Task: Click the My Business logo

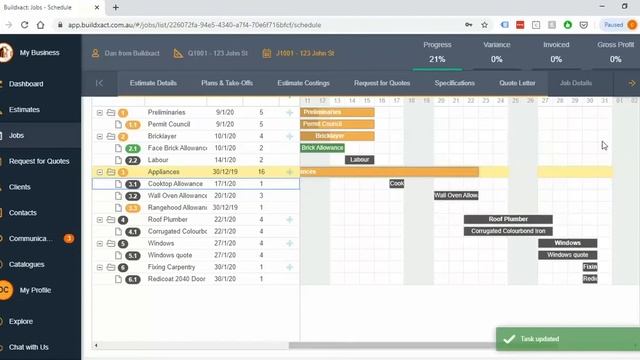Action: pos(6,53)
